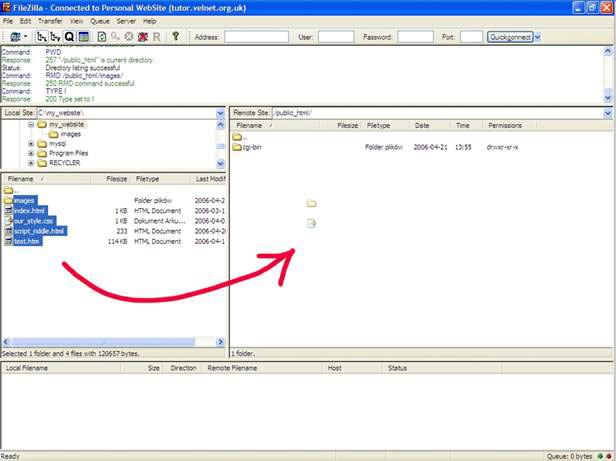
Task: Collapse the my_website tree node
Action: [x=31, y=125]
